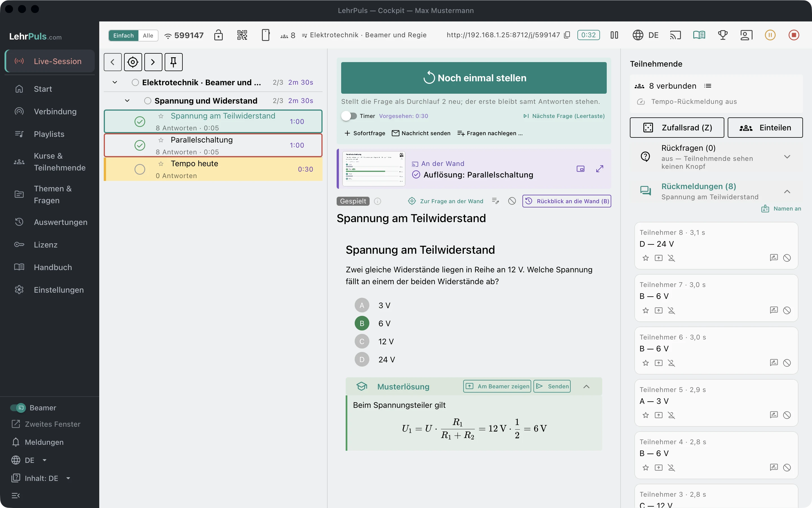812x508 pixels.
Task: Click Am Beamer zeigen for the solution
Action: pyautogui.click(x=497, y=386)
